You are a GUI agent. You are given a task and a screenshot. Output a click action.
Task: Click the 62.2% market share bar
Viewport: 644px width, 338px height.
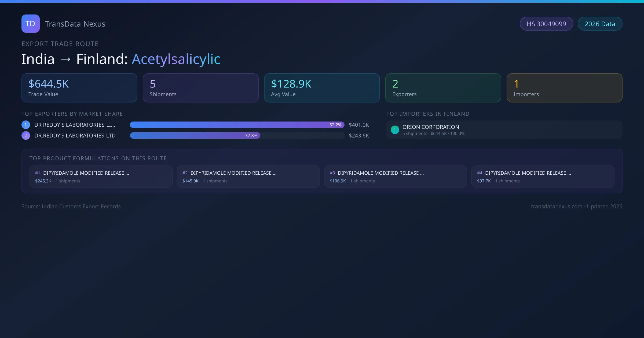coord(237,125)
